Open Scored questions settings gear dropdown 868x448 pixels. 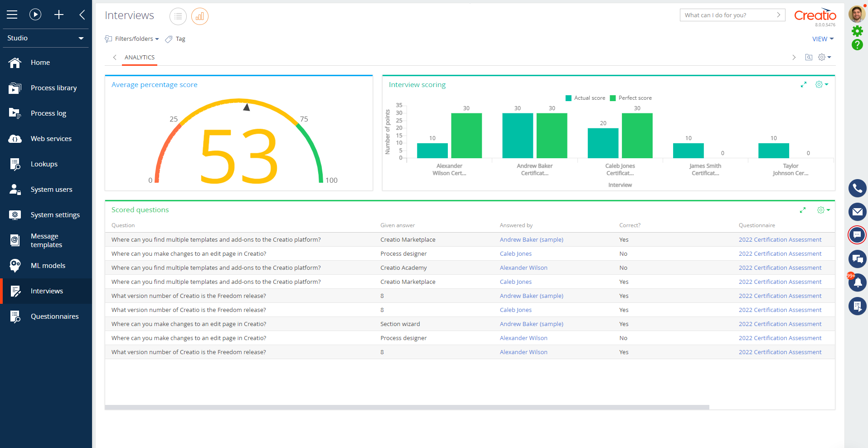(824, 210)
